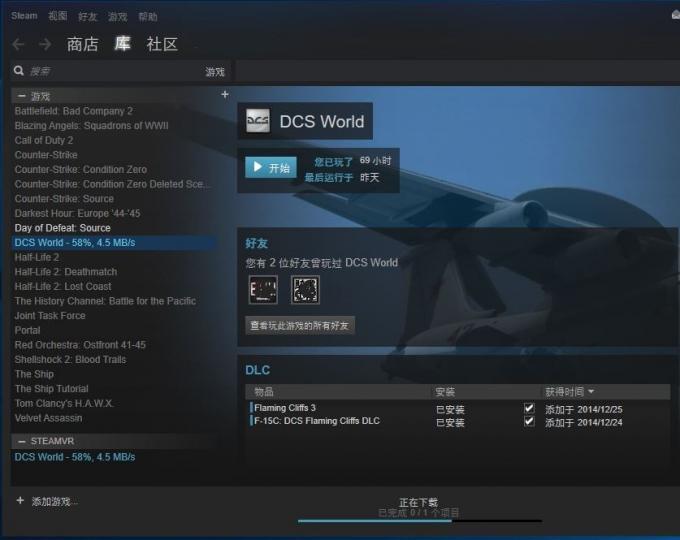Open the 视图 menu
This screenshot has height=540, width=680.
(57, 16)
